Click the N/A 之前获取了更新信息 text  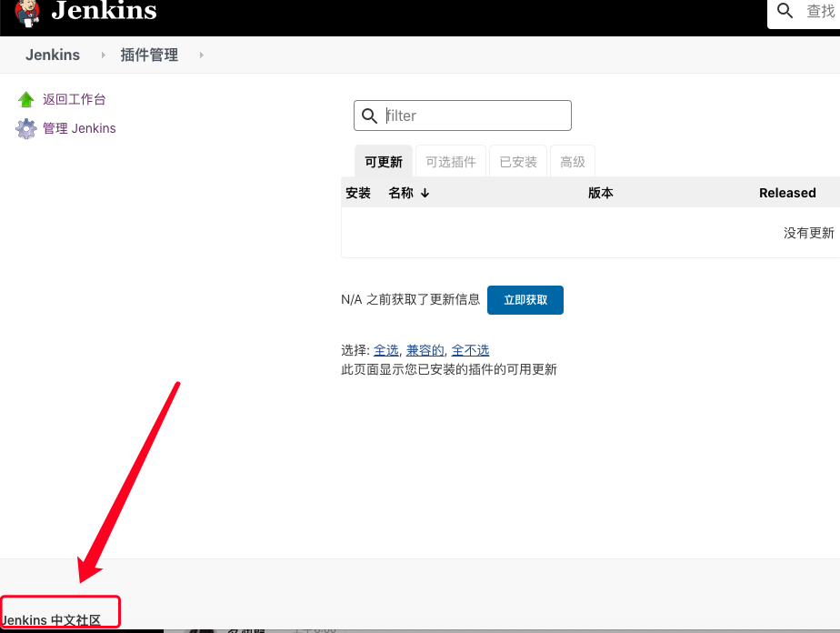410,299
